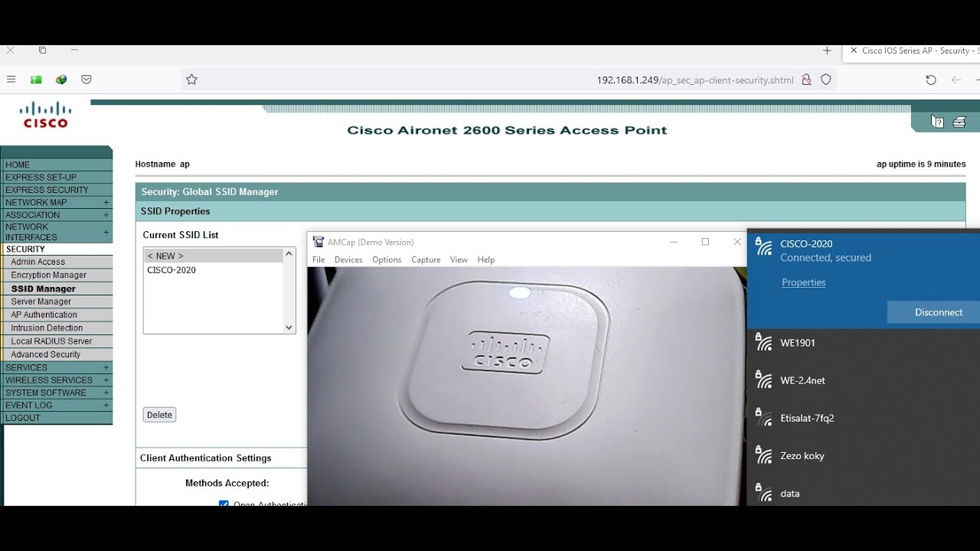Expand the NETWORK INTERFACES menu

click(106, 232)
